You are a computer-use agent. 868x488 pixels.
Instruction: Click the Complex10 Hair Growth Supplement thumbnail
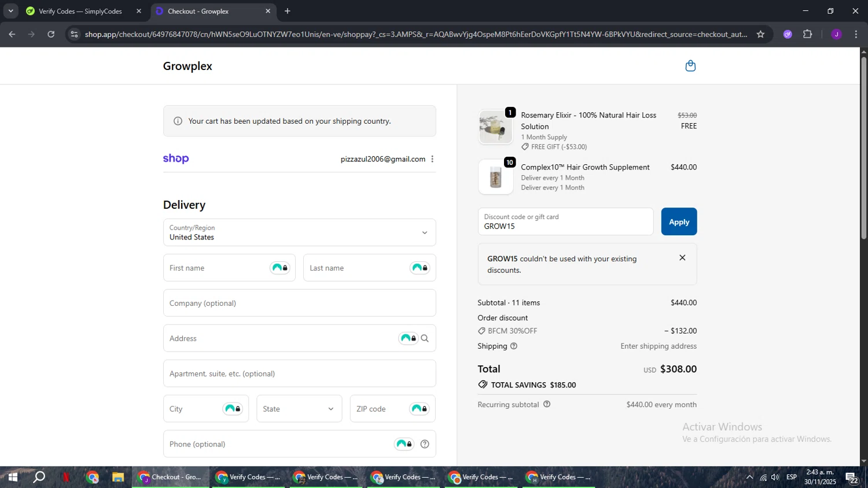click(495, 177)
